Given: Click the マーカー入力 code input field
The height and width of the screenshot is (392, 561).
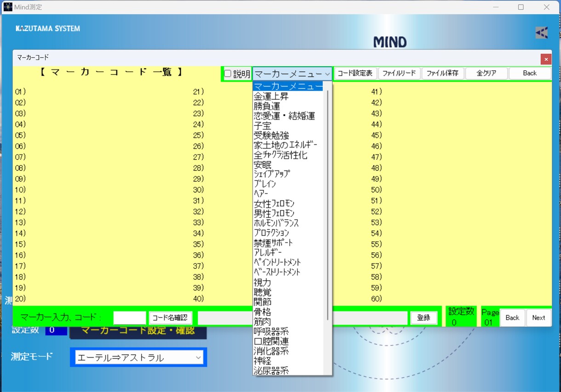Looking at the screenshot, I should pyautogui.click(x=130, y=318).
